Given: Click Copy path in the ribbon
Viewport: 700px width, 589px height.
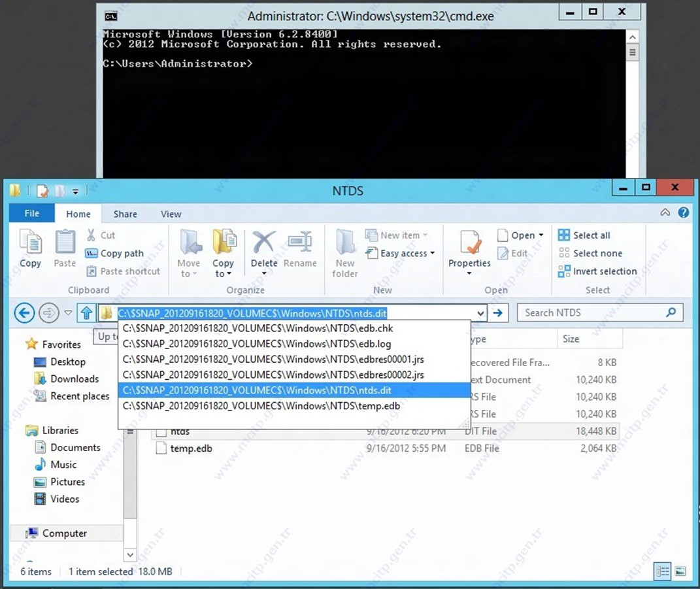Looking at the screenshot, I should (x=115, y=253).
